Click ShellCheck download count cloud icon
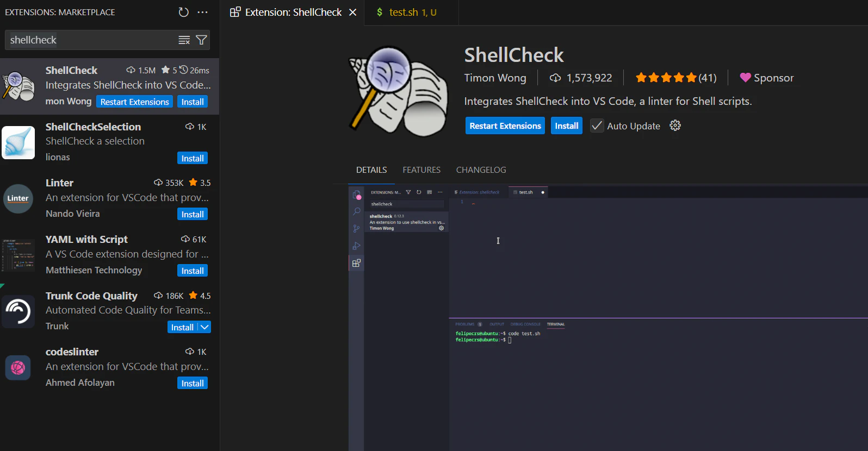The width and height of the screenshot is (868, 451). click(x=131, y=70)
